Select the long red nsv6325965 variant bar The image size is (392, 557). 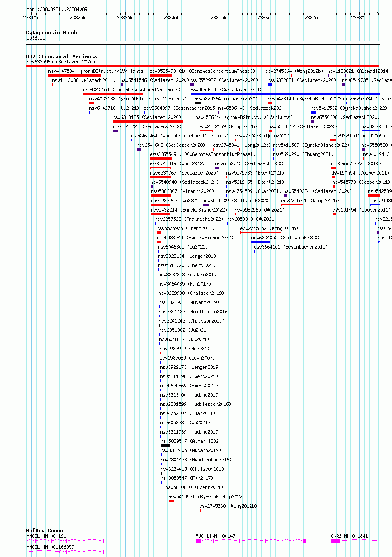[203, 66]
